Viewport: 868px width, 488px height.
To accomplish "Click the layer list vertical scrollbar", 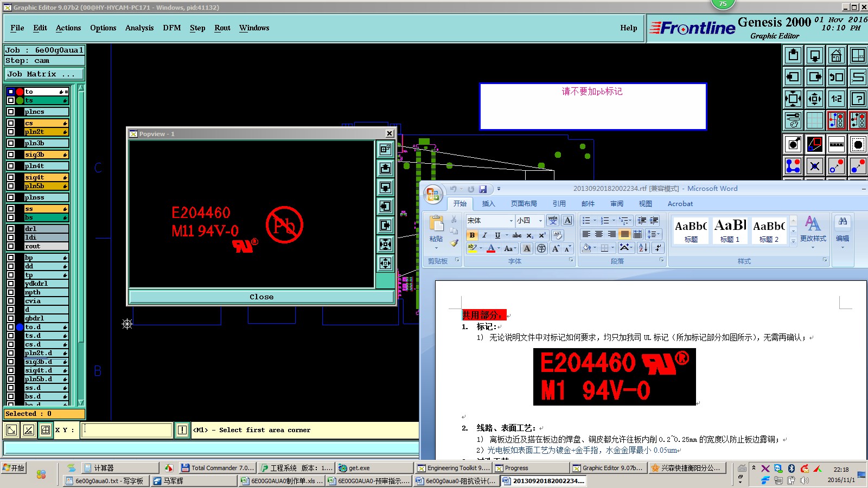I will tap(81, 244).
